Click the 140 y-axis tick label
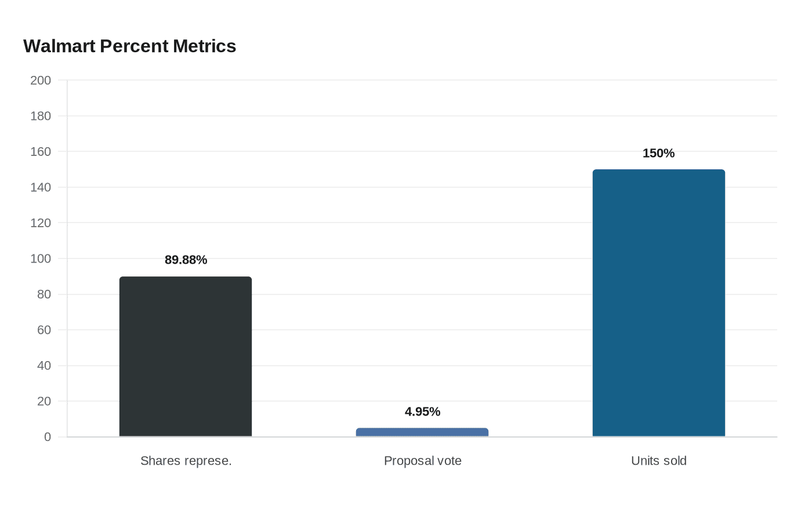This screenshot has height=510, width=812. pyautogui.click(x=41, y=187)
